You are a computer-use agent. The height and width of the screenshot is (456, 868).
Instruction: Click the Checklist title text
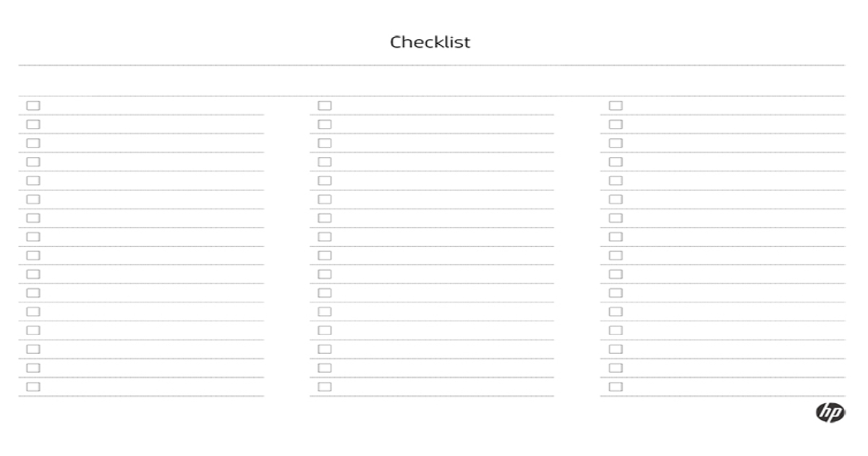[x=430, y=42]
